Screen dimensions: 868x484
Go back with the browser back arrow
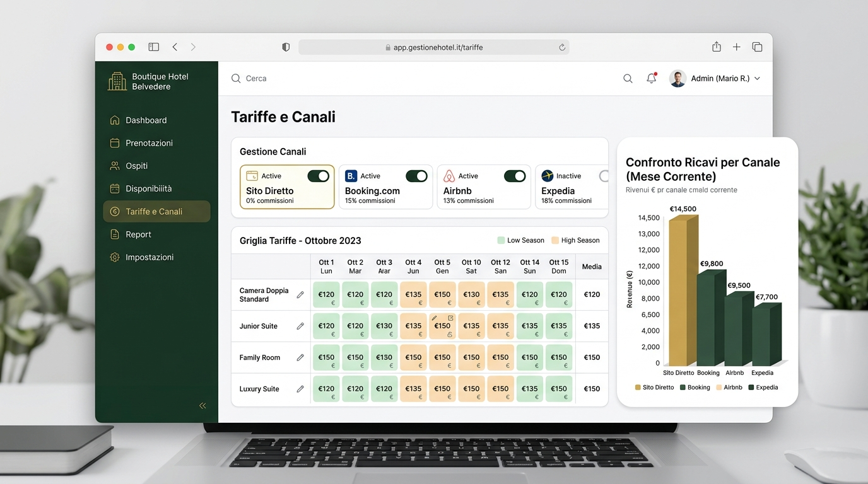coord(175,47)
